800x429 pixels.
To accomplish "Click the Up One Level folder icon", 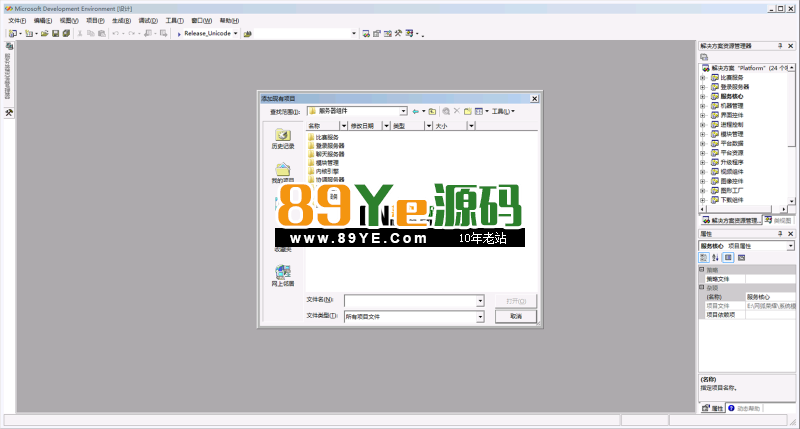I will pyautogui.click(x=432, y=111).
